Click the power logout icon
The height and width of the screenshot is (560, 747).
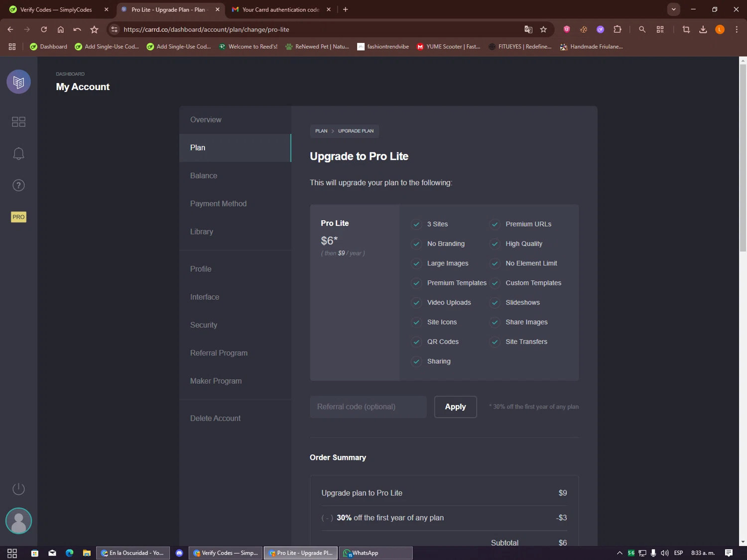[18, 489]
